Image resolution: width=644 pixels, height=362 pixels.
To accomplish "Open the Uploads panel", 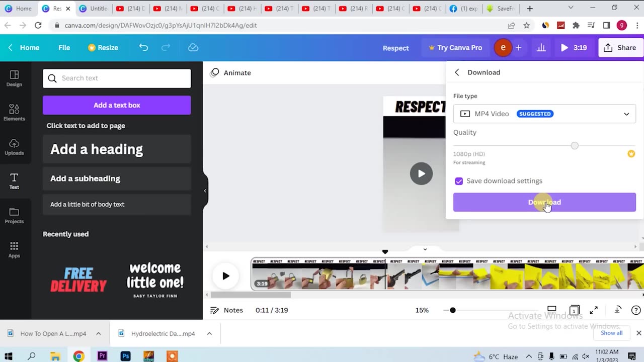I will click(x=14, y=147).
